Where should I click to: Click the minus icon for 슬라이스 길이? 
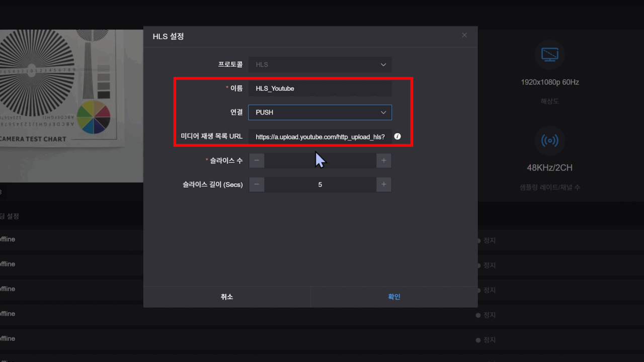(x=257, y=185)
